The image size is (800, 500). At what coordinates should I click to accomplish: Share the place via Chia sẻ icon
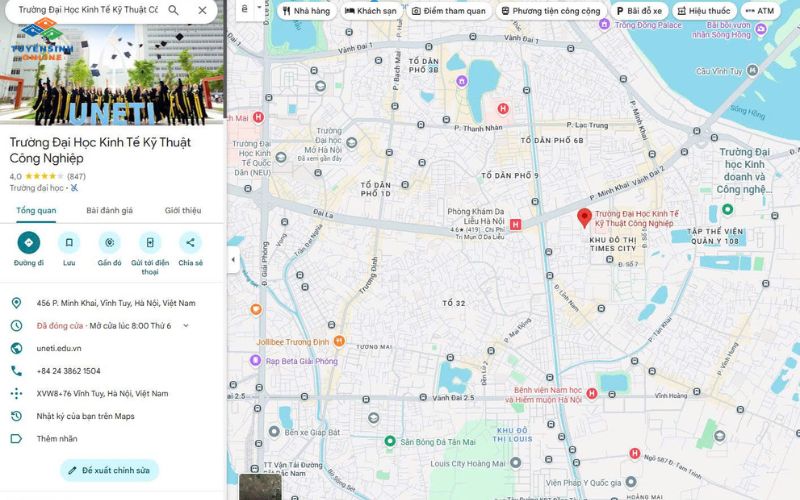click(190, 243)
